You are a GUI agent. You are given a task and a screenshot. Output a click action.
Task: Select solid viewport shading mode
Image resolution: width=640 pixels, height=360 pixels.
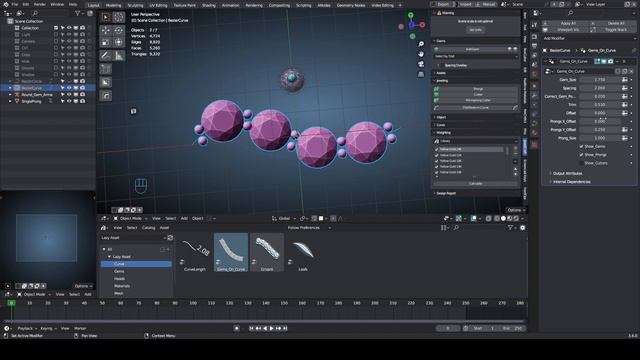coord(503,219)
